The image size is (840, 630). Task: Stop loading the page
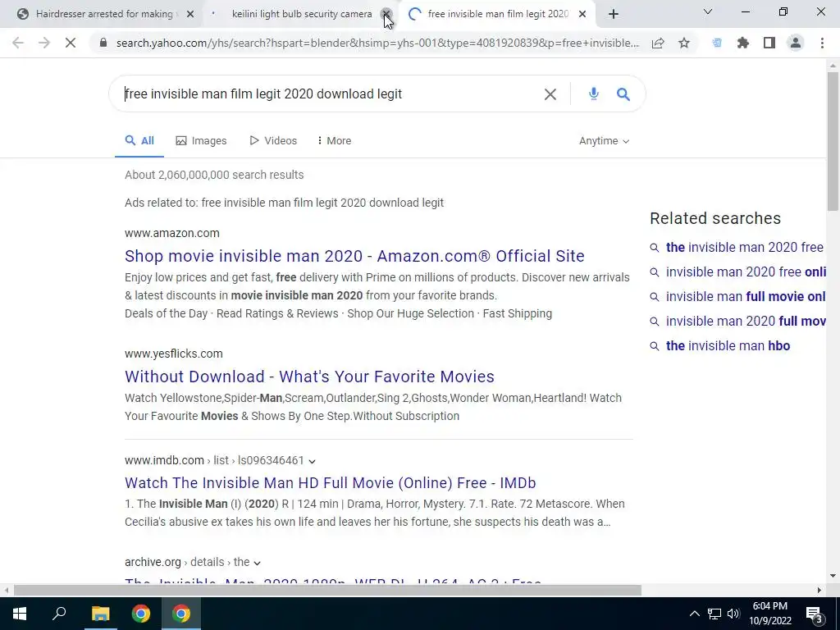point(71,43)
